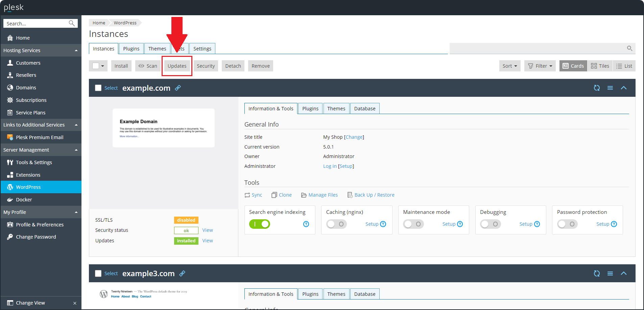Click the sidebar Search field
The width and height of the screenshot is (644, 310).
pos(37,23)
